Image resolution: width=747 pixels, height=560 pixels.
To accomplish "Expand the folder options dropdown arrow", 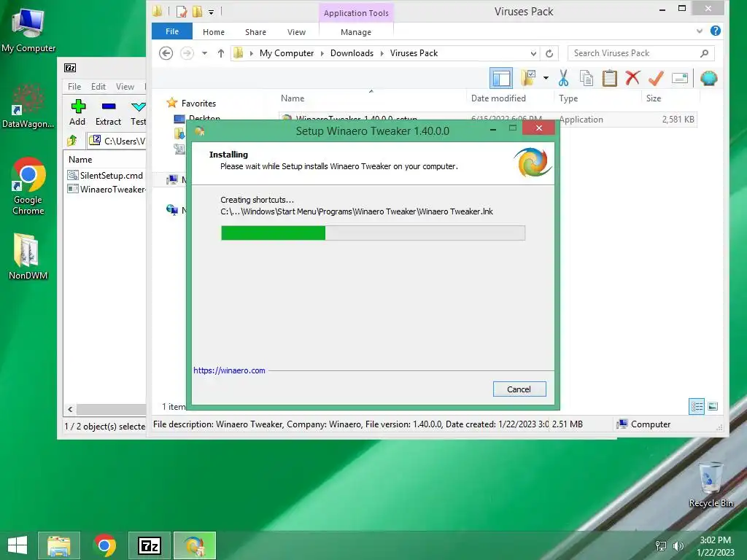I will (546, 78).
